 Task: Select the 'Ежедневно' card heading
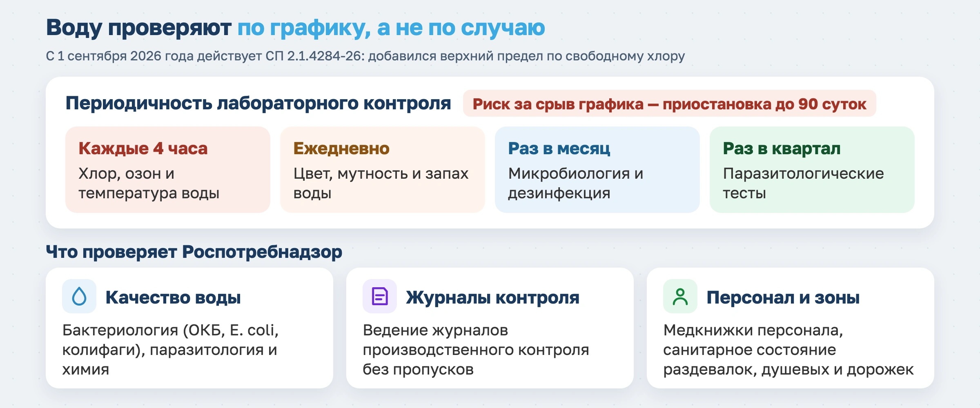point(341,149)
